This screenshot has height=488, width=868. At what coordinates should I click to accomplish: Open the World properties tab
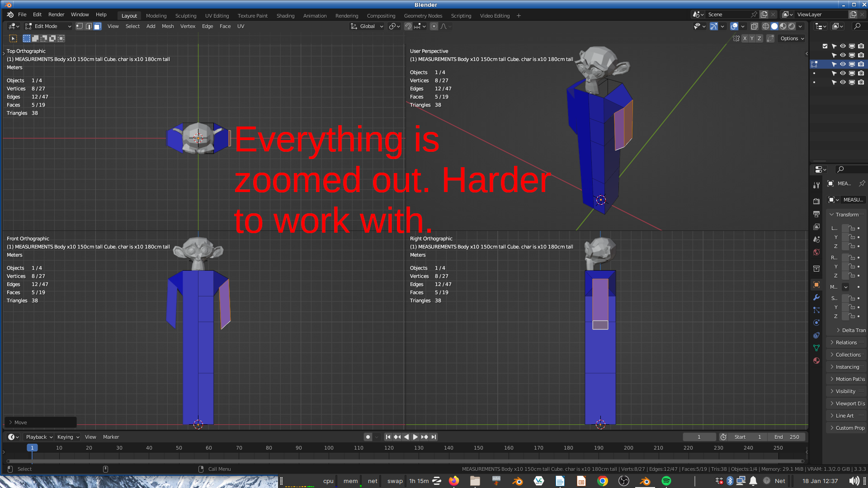[x=816, y=252]
